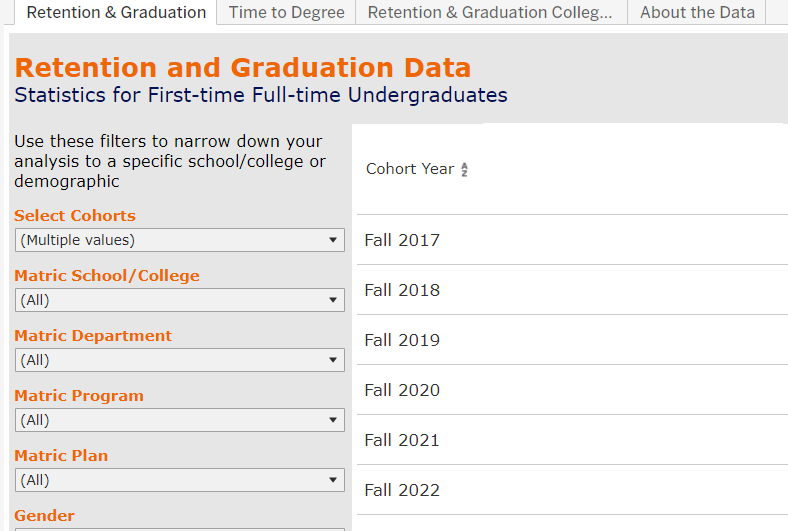Select the Fall 2020 cohort row
788x531 pixels.
[402, 390]
